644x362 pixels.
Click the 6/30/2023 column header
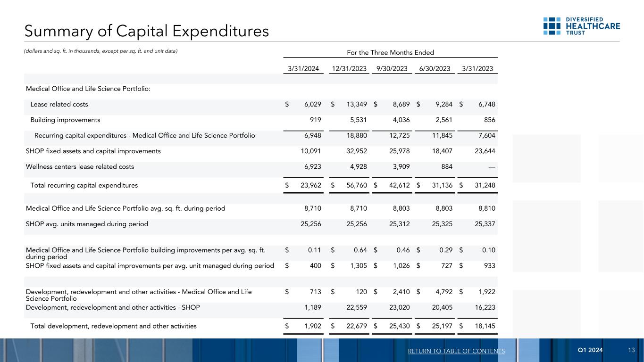pyautogui.click(x=436, y=69)
